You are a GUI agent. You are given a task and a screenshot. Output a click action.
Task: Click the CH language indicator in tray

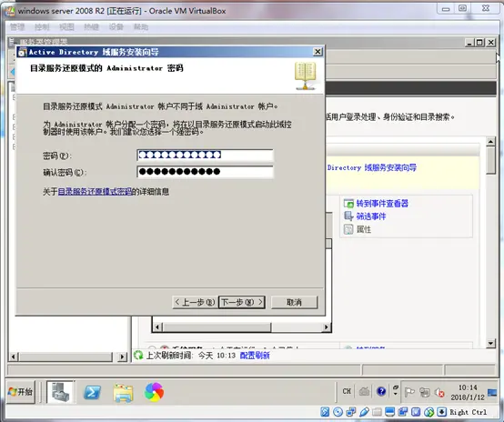click(x=347, y=391)
